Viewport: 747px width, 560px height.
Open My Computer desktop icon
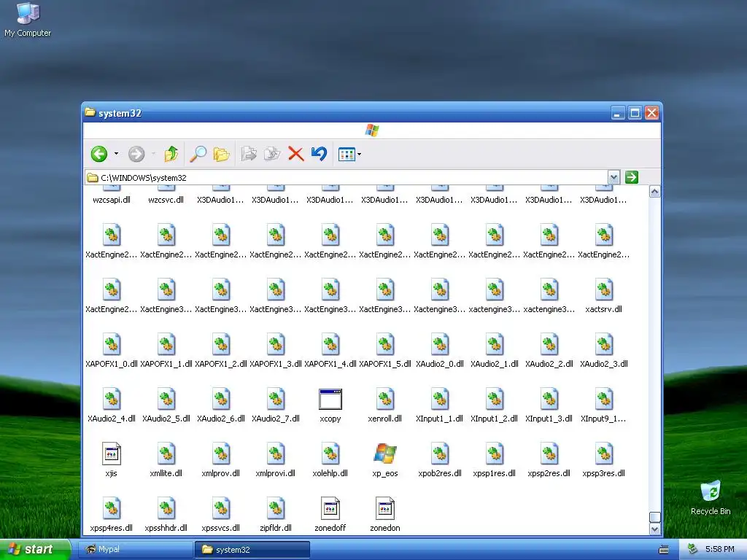(28, 20)
